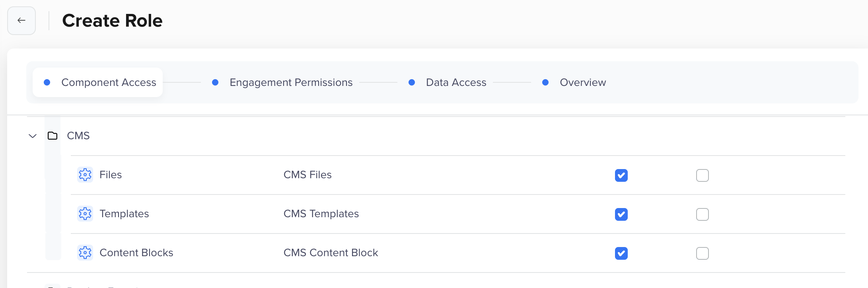This screenshot has height=288, width=868.
Task: Switch to the Engagement Permissions step
Action: click(291, 82)
